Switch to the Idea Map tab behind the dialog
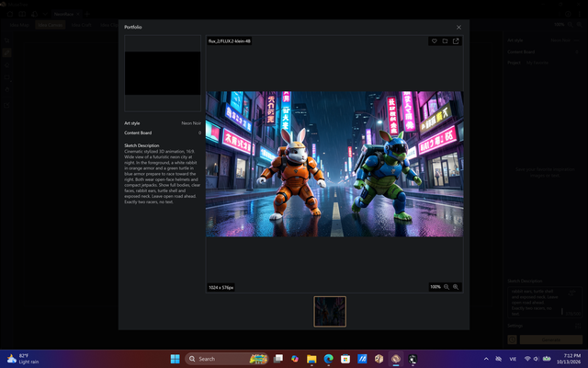Image resolution: width=588 pixels, height=368 pixels. click(19, 25)
